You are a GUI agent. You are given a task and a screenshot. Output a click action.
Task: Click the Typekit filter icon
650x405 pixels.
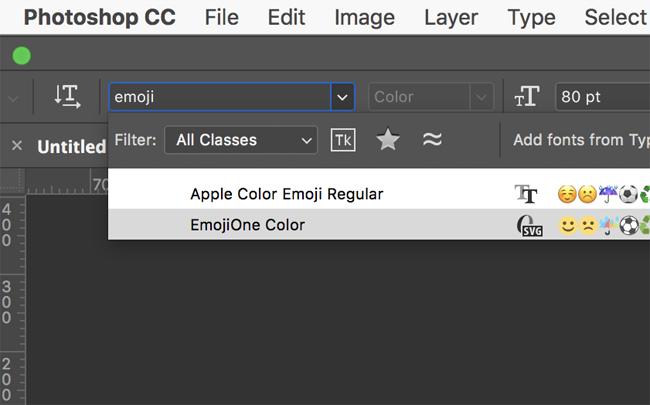343,140
